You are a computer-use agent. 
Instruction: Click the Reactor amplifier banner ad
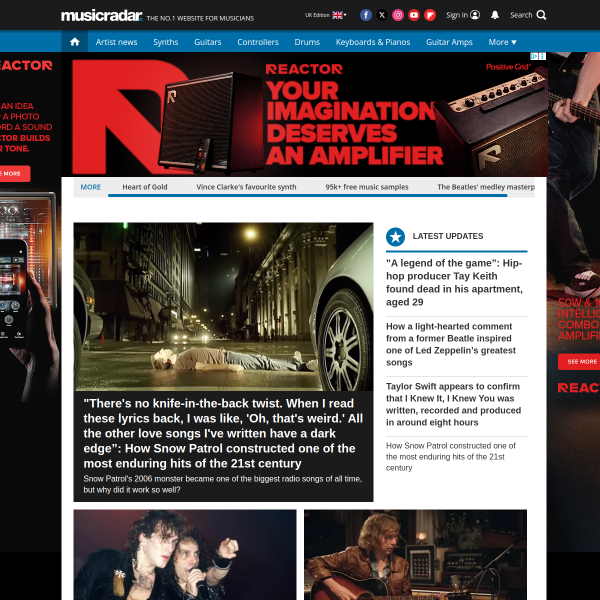pos(304,114)
